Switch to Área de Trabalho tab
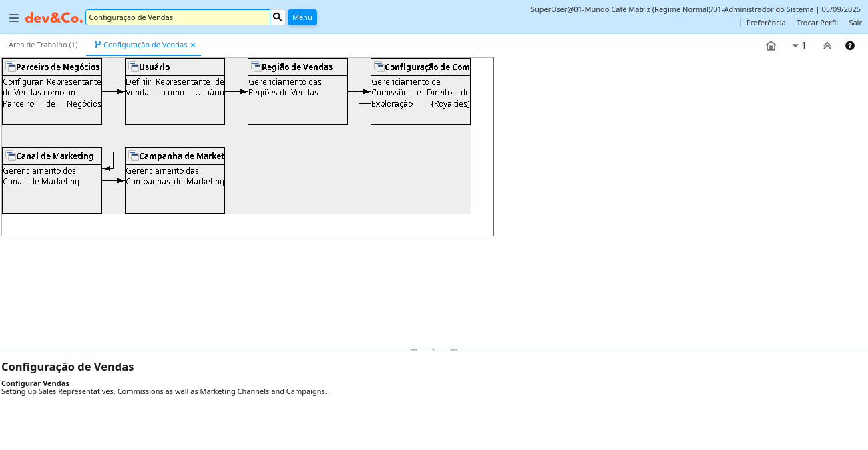This screenshot has height=450, width=868. [x=43, y=45]
